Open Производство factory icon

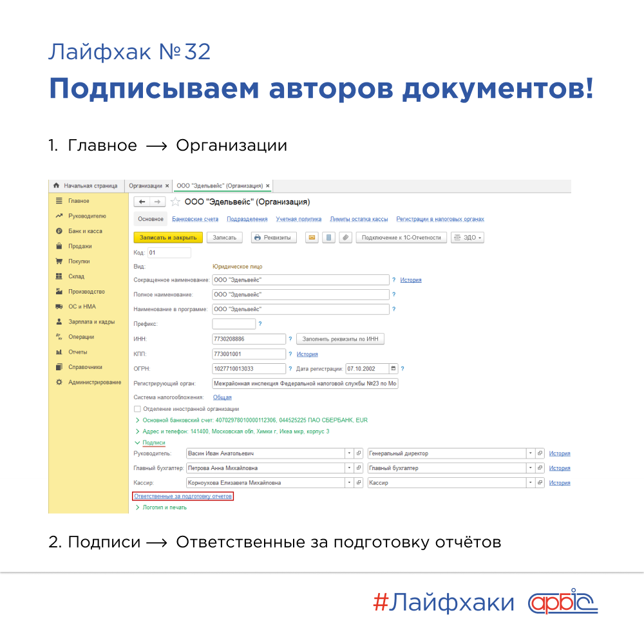pos(59,292)
